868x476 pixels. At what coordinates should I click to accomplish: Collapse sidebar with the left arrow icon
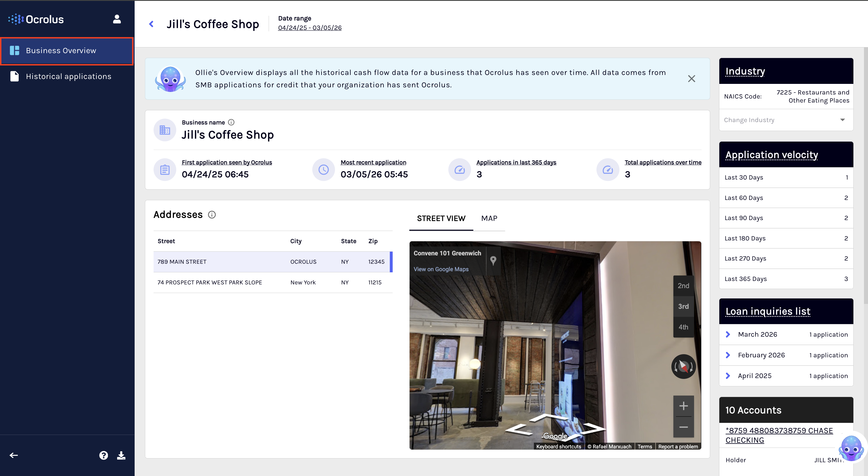13,455
